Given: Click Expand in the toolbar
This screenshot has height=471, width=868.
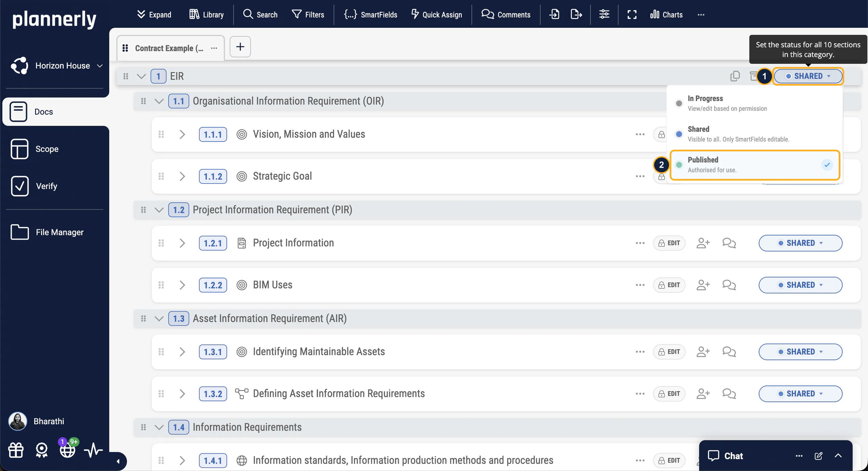Looking at the screenshot, I should tap(154, 15).
